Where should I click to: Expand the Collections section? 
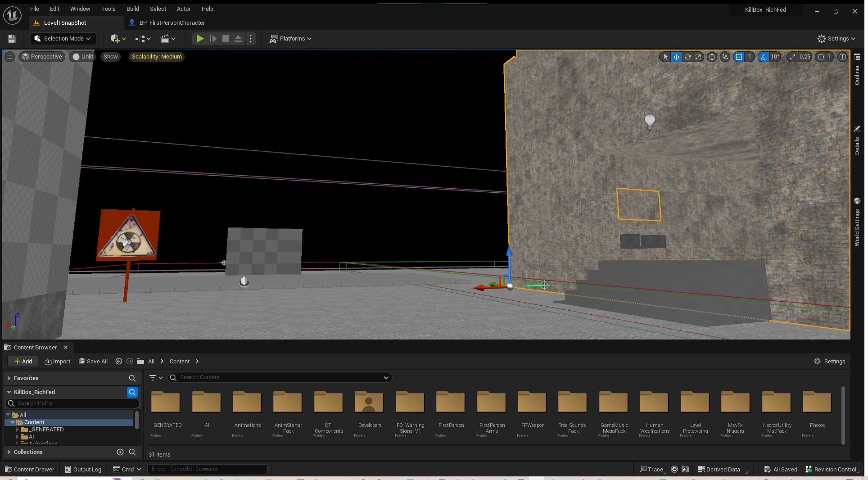tap(9, 452)
